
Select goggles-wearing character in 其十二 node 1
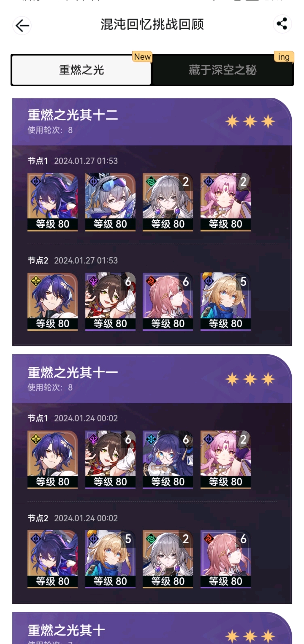click(x=110, y=202)
